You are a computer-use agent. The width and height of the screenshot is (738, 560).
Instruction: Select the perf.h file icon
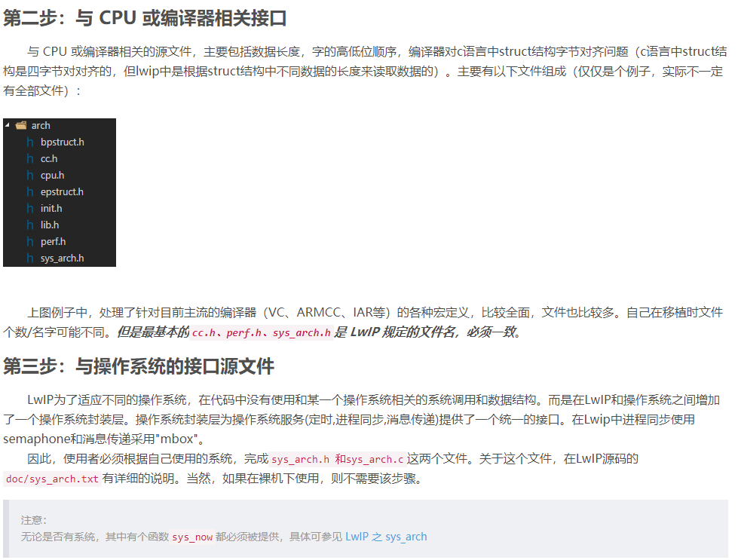click(30, 241)
